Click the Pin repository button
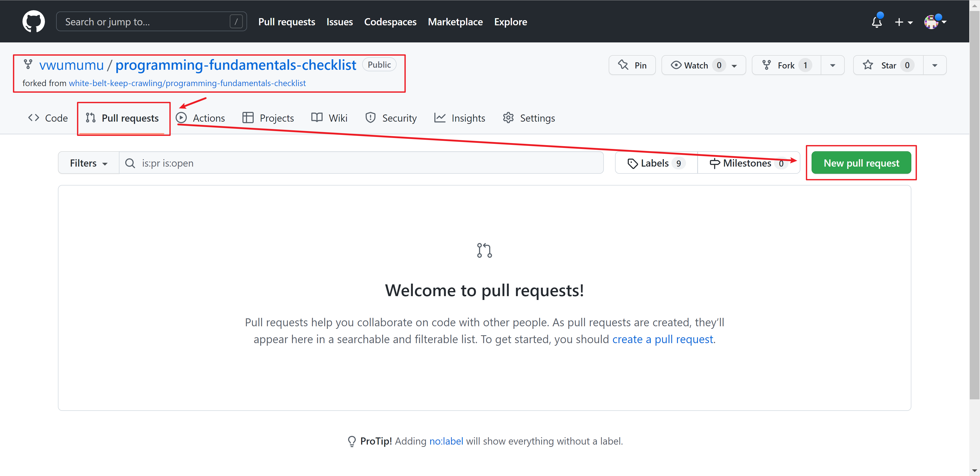Screen dimensions: 980x476 (632, 65)
